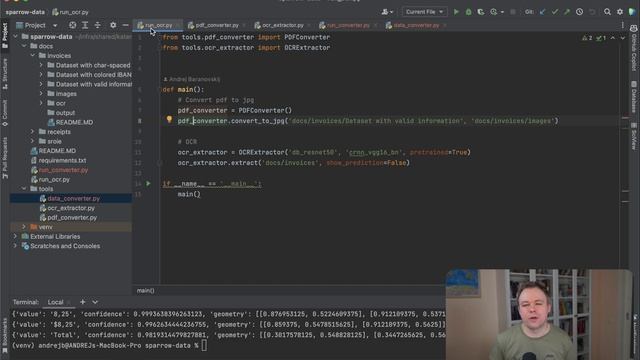Collapse the docs folder
Screen dimensions: 640x360
pyautogui.click(x=24, y=46)
